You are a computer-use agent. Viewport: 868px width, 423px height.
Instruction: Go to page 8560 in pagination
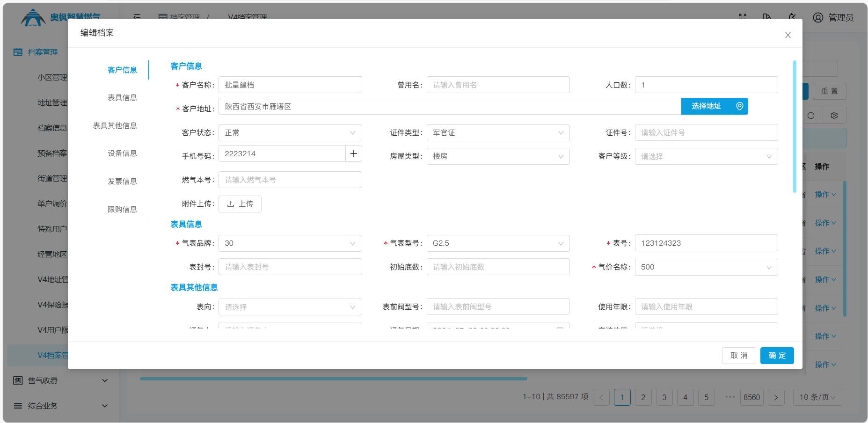click(x=752, y=397)
